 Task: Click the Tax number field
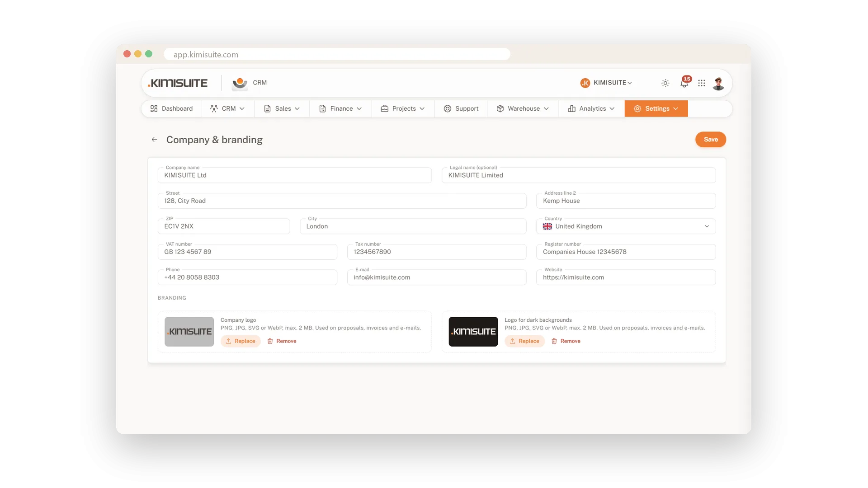tap(437, 252)
